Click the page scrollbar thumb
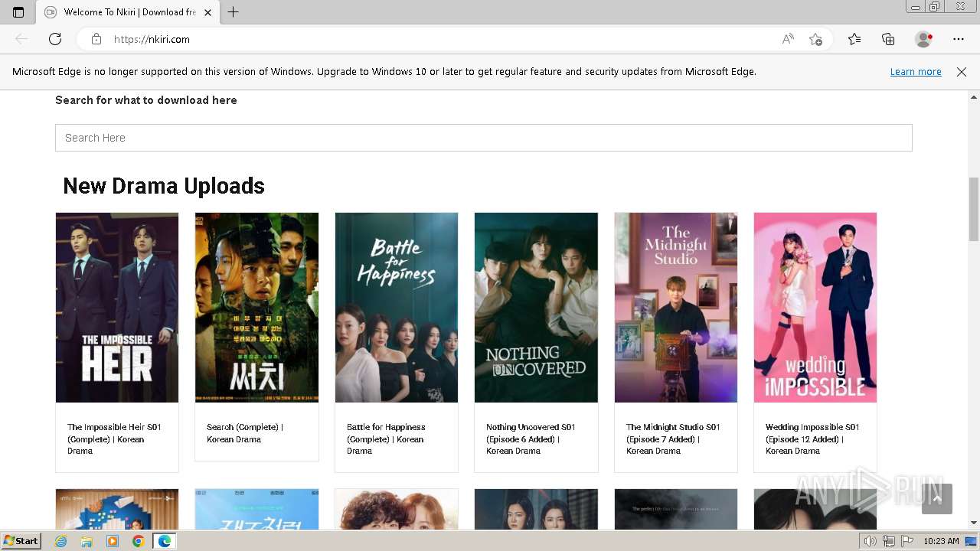The width and height of the screenshot is (980, 551). pos(974,210)
